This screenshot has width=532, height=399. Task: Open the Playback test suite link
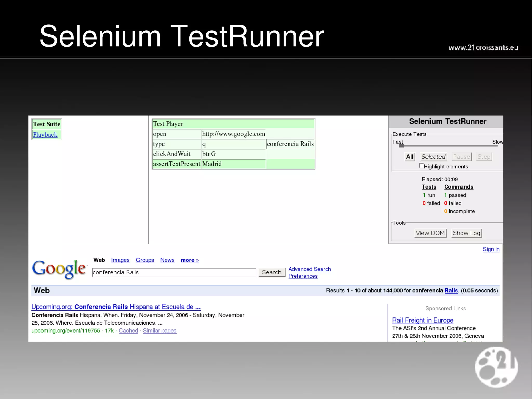point(45,135)
